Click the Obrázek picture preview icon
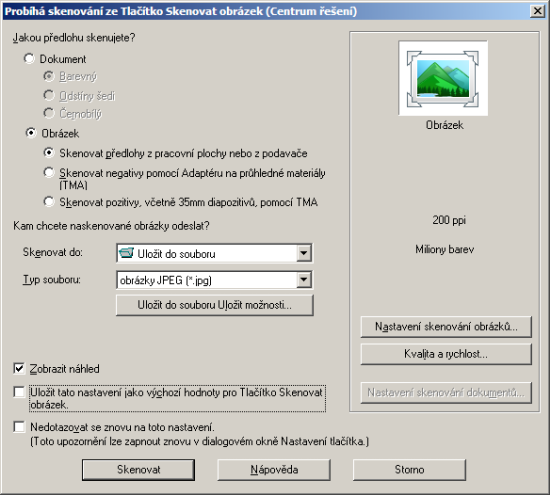 pyautogui.click(x=443, y=78)
